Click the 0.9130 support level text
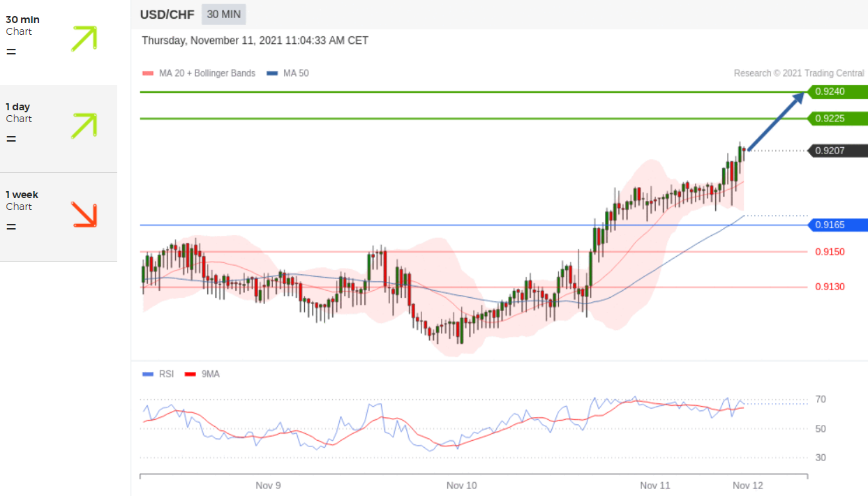The image size is (868, 496). point(830,287)
